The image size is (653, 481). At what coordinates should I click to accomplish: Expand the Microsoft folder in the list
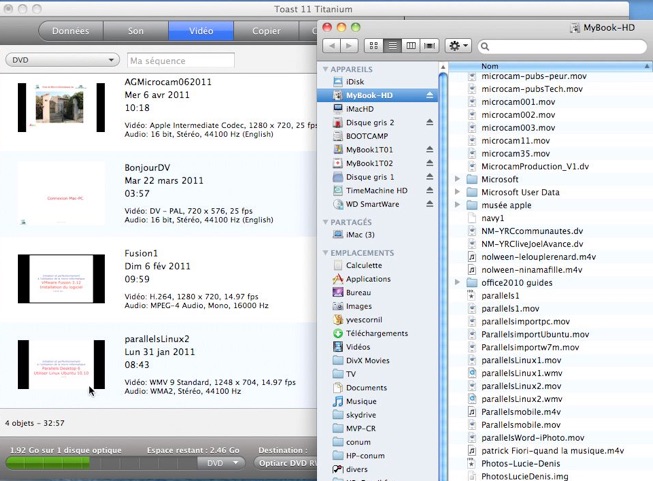(457, 179)
